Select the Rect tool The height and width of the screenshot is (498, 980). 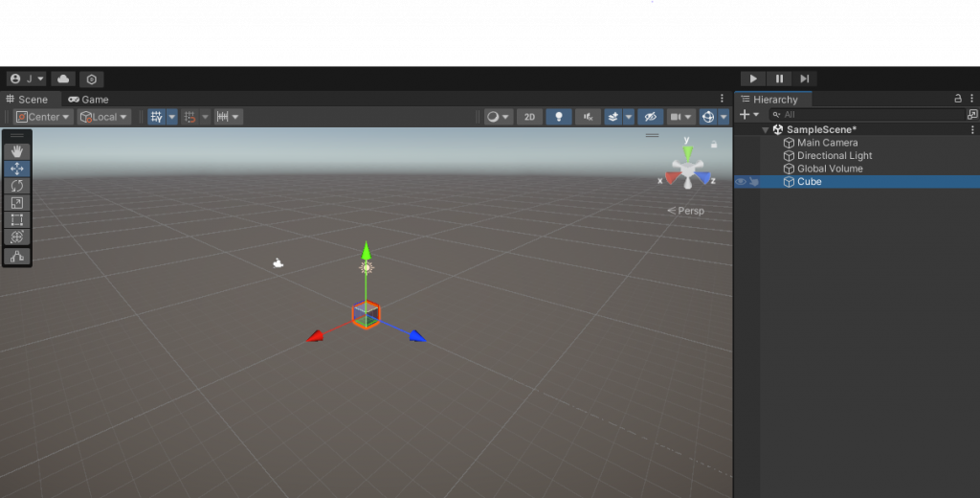pos(17,219)
